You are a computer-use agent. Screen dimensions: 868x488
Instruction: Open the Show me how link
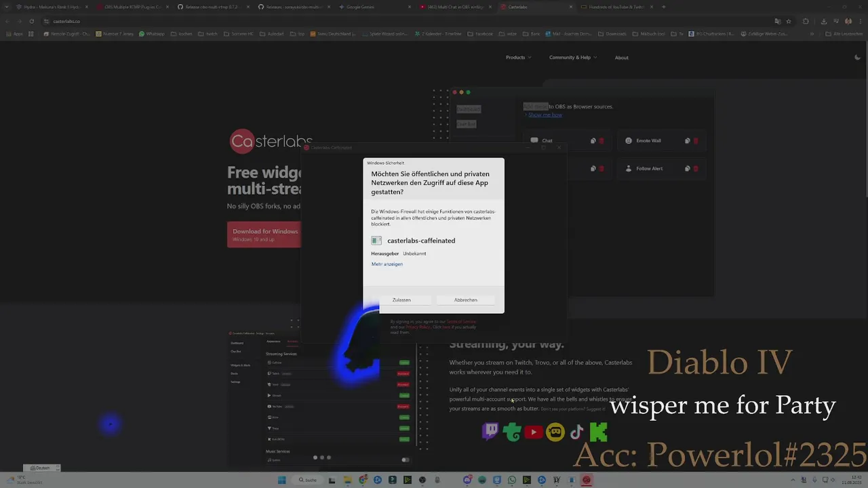tap(545, 115)
